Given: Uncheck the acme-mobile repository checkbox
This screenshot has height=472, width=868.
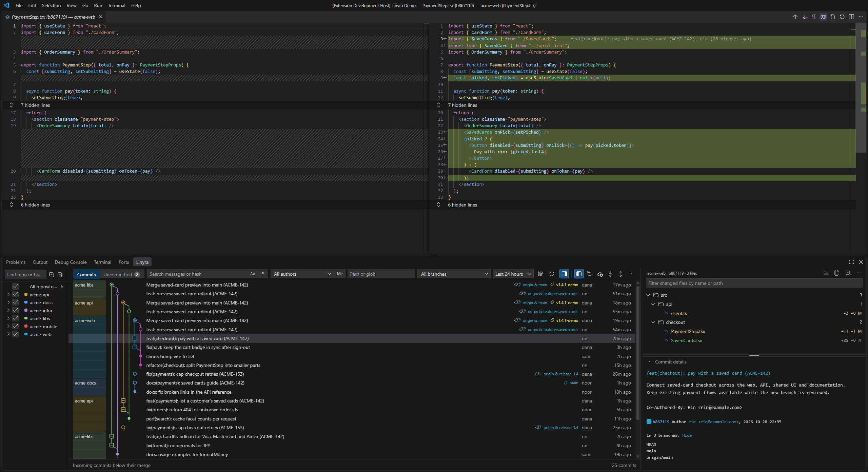Looking at the screenshot, I should tap(15, 326).
